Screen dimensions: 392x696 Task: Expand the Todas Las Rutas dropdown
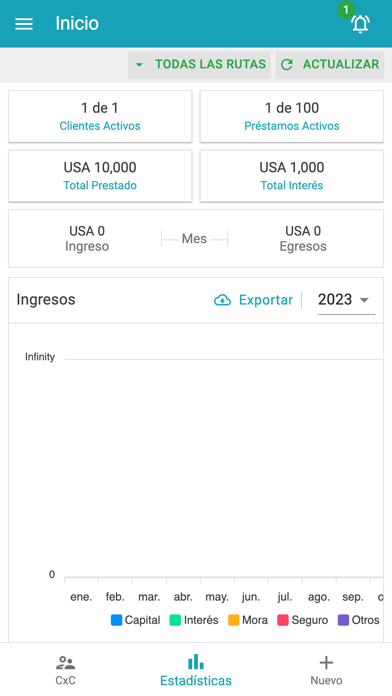(x=199, y=65)
